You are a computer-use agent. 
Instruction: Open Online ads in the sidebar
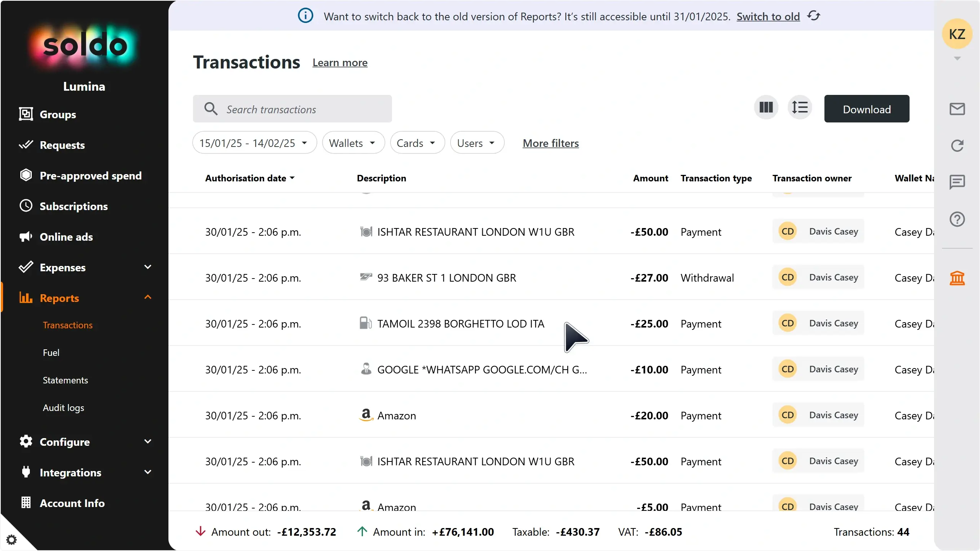pos(66,237)
